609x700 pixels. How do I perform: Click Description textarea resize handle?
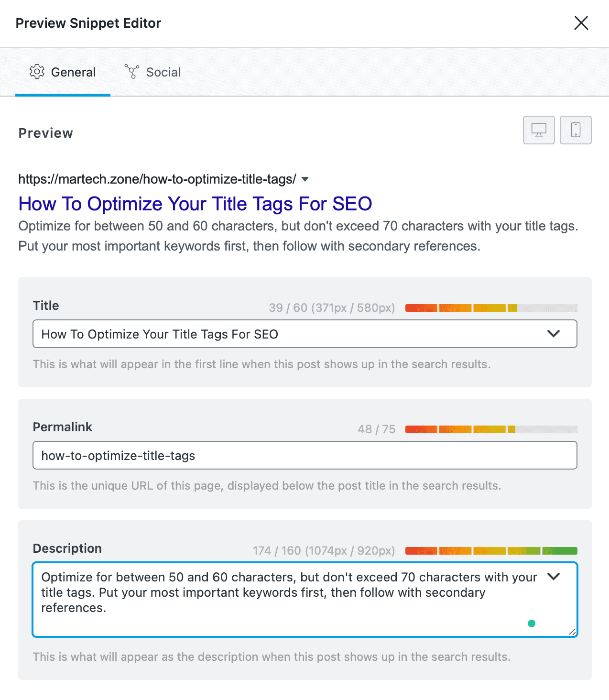572,632
